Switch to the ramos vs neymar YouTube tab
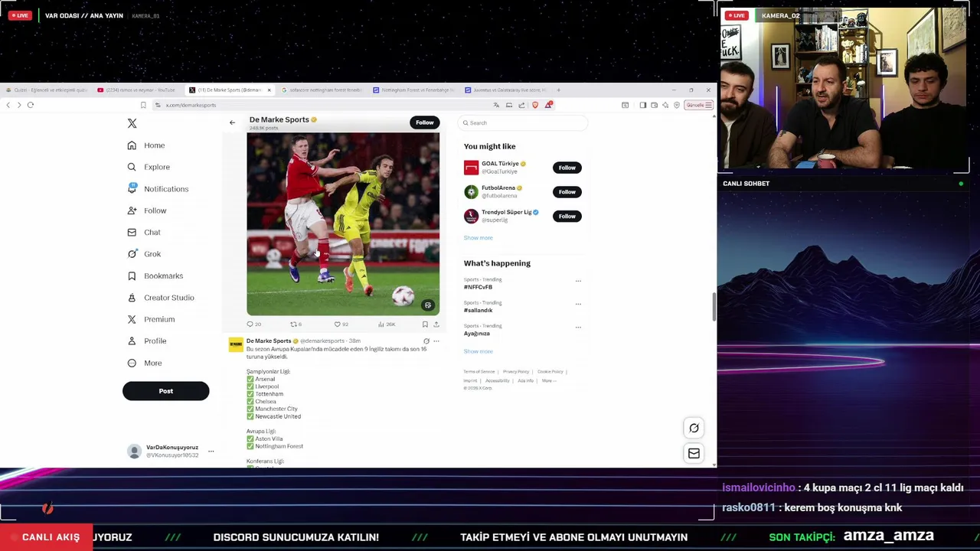Image resolution: width=980 pixels, height=551 pixels. 137,90
